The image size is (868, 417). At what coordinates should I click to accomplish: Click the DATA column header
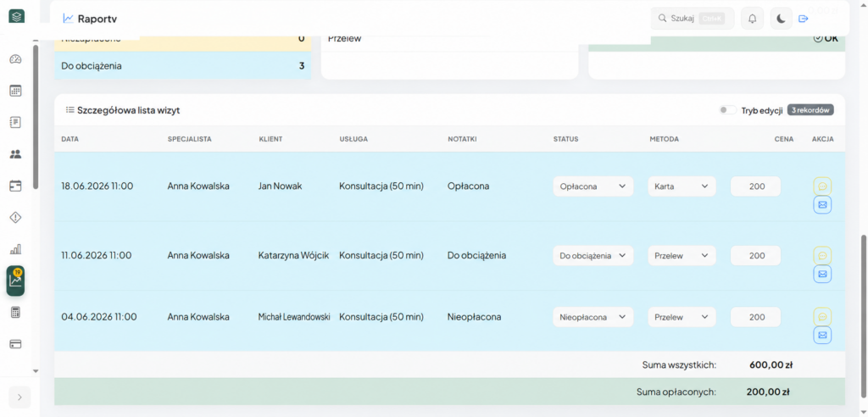[70, 139]
